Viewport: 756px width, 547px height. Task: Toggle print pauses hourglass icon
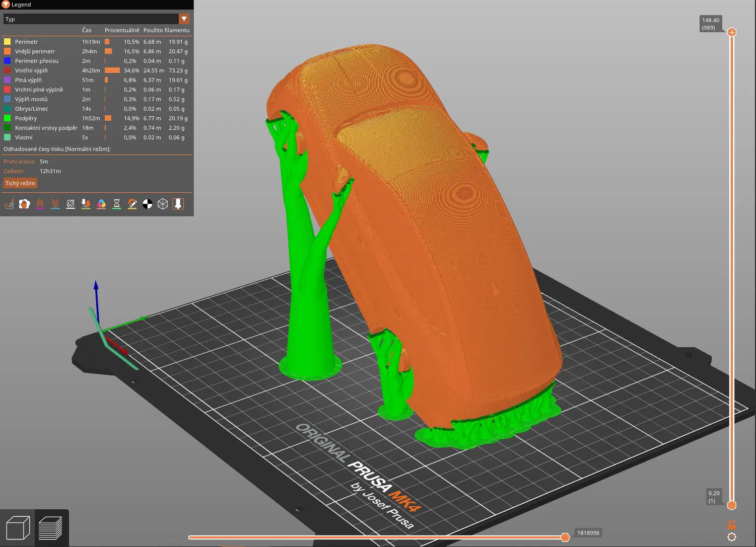pyautogui.click(x=117, y=204)
